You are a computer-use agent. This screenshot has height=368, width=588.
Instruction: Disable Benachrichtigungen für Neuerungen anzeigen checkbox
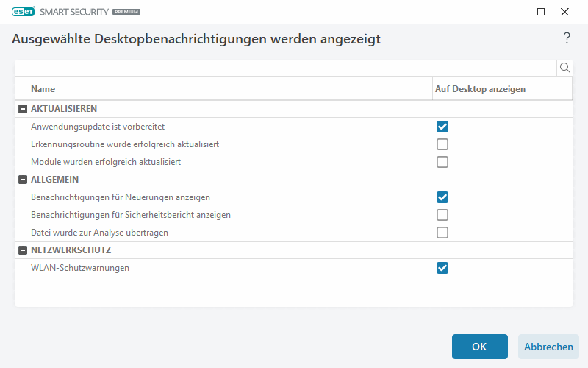(x=442, y=197)
